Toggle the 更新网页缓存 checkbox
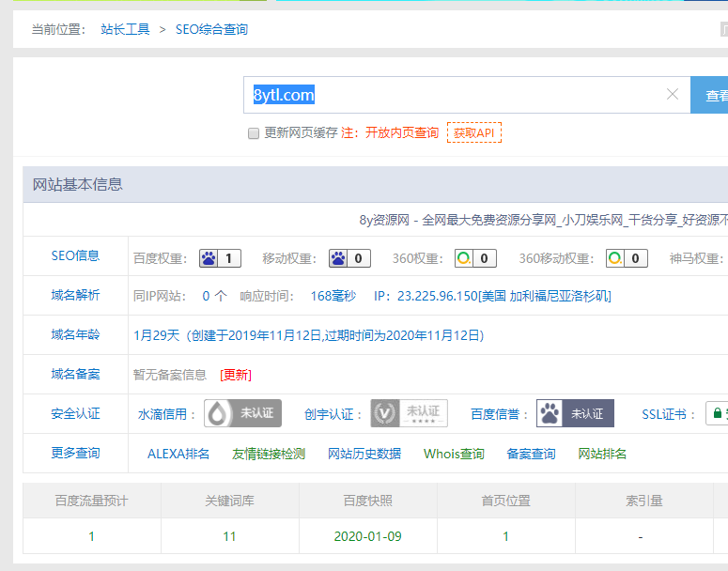728x571 pixels. 254,133
